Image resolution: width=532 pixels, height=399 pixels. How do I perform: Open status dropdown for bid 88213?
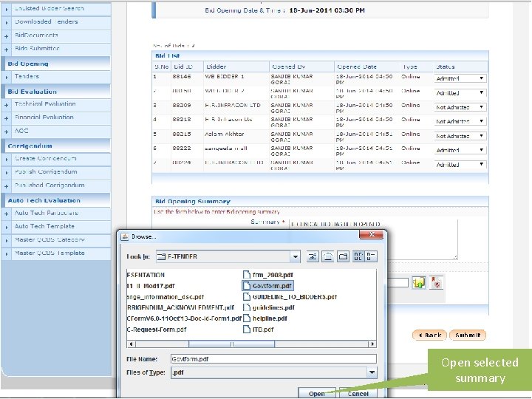click(x=460, y=121)
